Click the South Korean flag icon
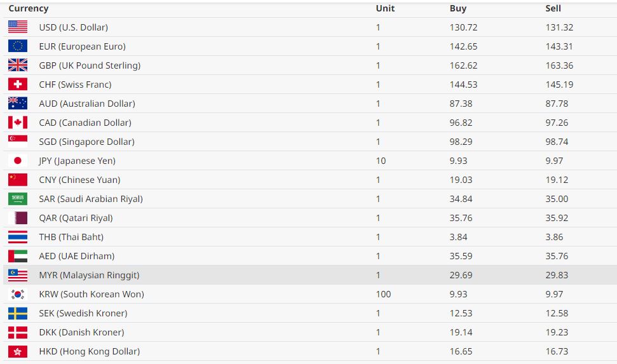This screenshot has height=364, width=617. click(x=18, y=294)
